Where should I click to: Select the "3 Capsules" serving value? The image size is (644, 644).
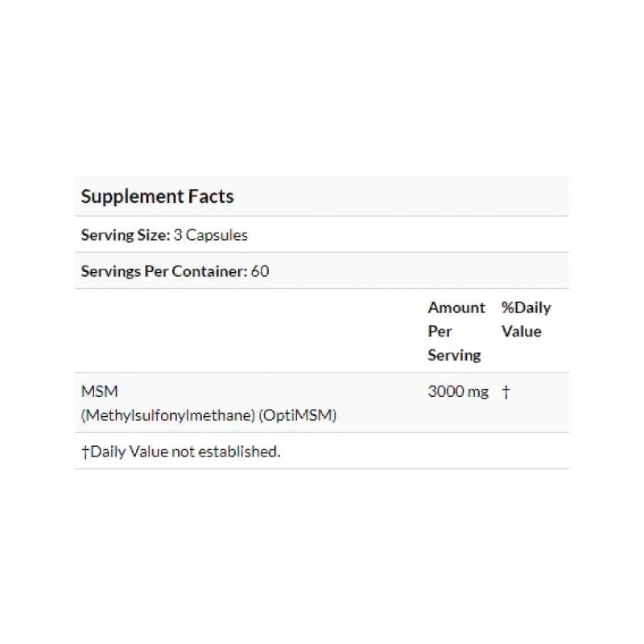pos(210,236)
